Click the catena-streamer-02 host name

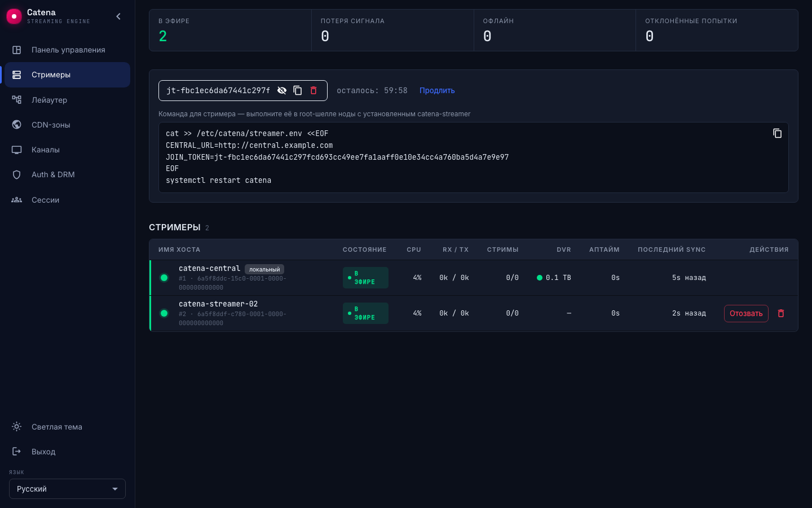[218, 304]
